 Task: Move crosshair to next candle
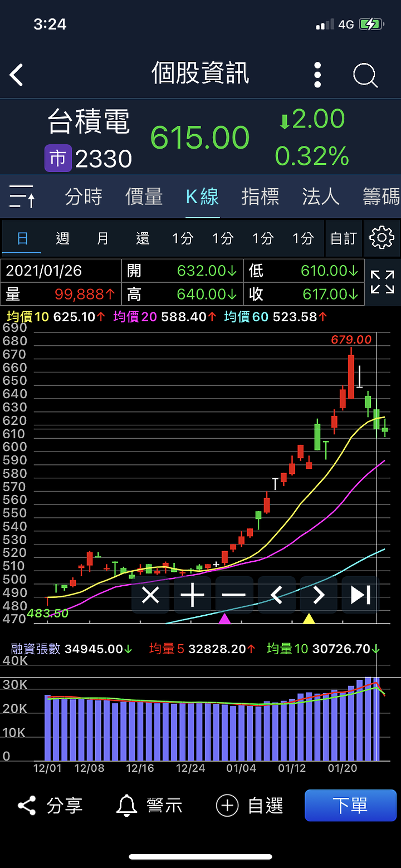tap(318, 595)
